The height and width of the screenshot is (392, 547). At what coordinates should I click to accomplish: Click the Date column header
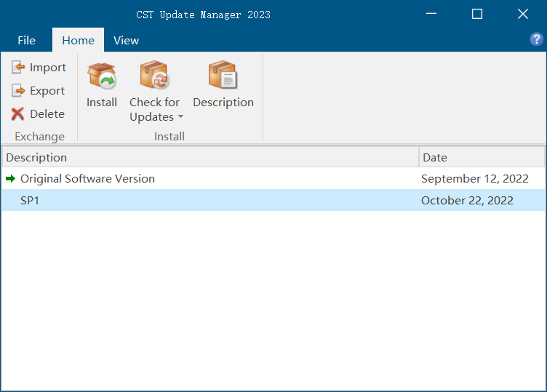click(x=482, y=157)
